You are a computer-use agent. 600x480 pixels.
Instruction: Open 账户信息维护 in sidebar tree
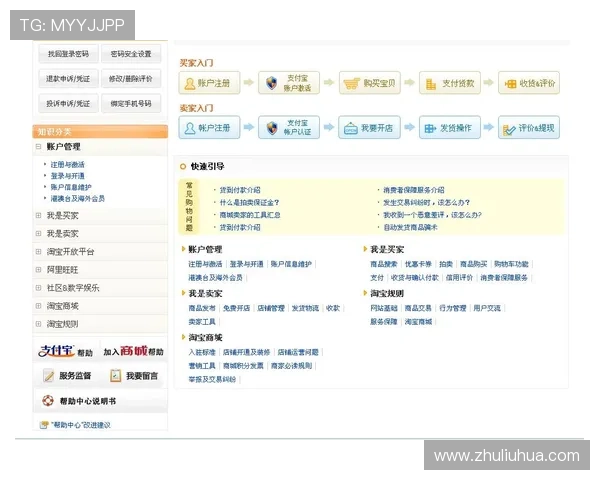pos(71,187)
